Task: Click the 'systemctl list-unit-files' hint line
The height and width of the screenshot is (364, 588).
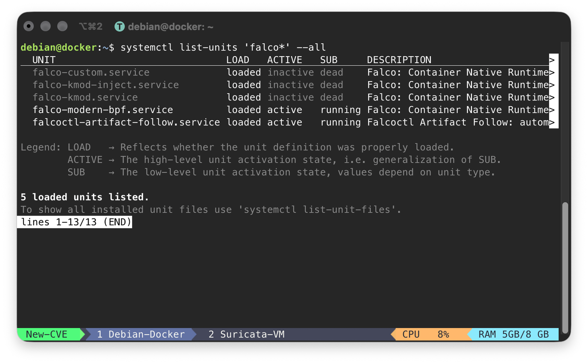Action: [x=211, y=210]
